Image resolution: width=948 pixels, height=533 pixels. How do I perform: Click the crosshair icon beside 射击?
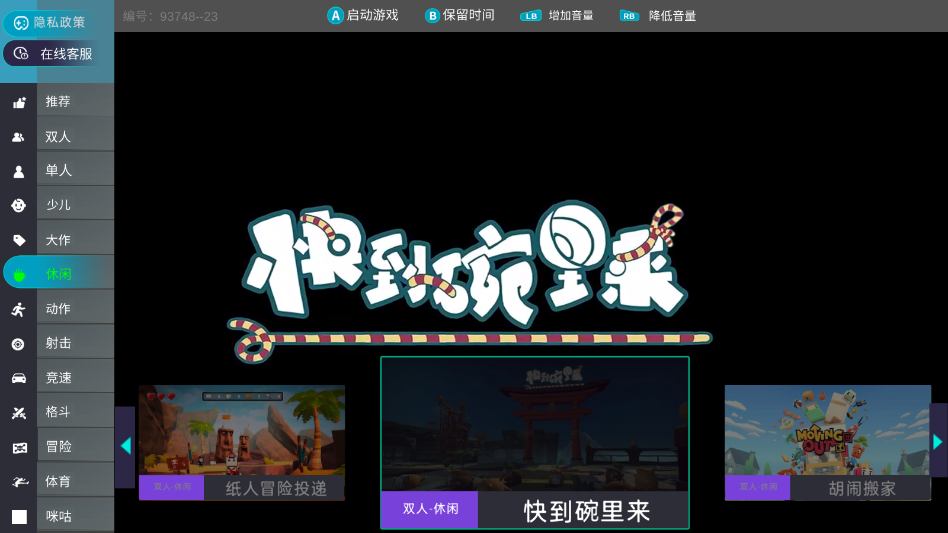(x=19, y=344)
